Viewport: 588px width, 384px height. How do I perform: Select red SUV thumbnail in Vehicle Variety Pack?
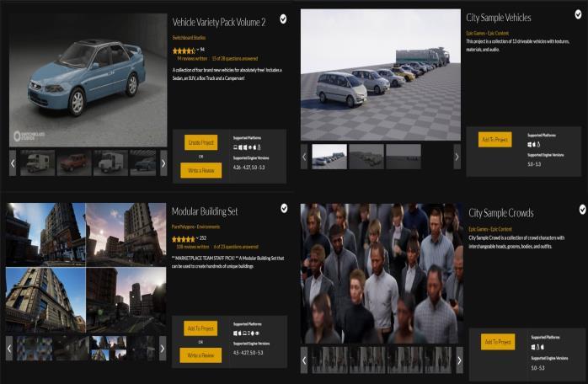pos(74,163)
